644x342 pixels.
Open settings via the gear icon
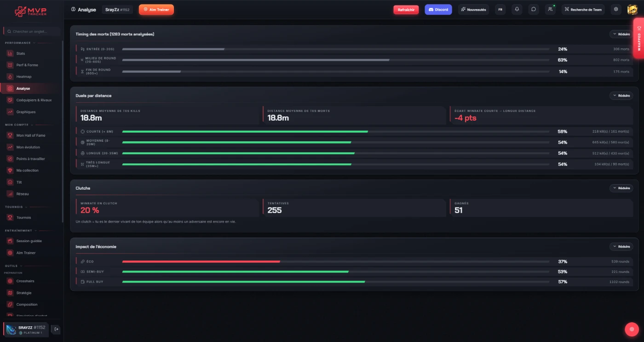pos(616,9)
